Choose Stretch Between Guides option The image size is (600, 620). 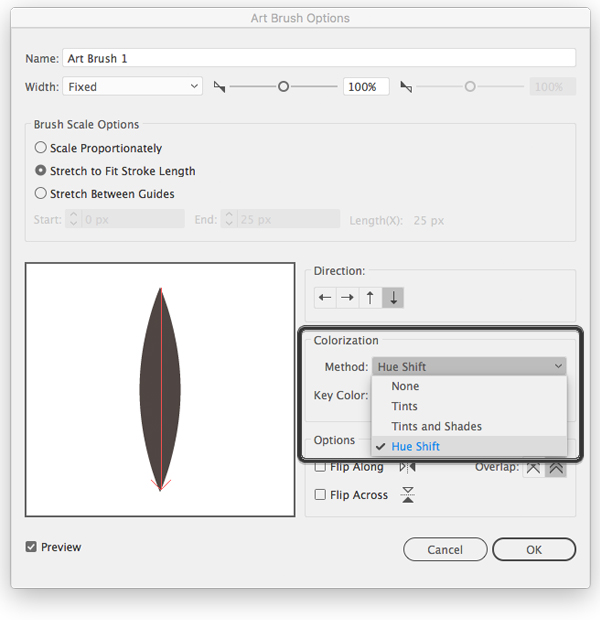(x=41, y=194)
